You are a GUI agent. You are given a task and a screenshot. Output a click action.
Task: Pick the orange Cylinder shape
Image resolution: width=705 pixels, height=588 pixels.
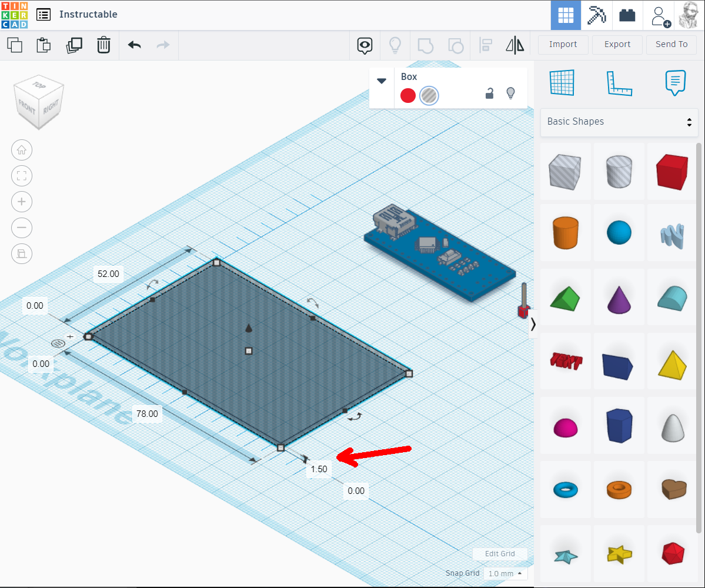(x=565, y=232)
